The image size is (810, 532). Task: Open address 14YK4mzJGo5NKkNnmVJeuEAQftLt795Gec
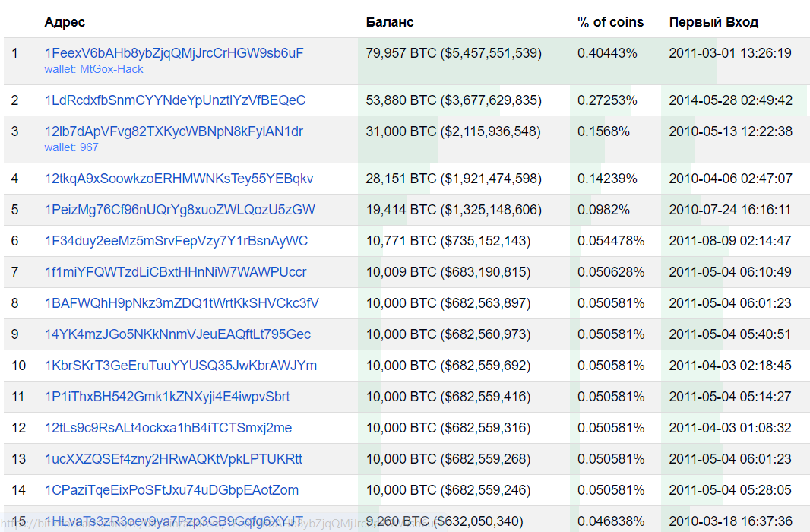point(178,334)
